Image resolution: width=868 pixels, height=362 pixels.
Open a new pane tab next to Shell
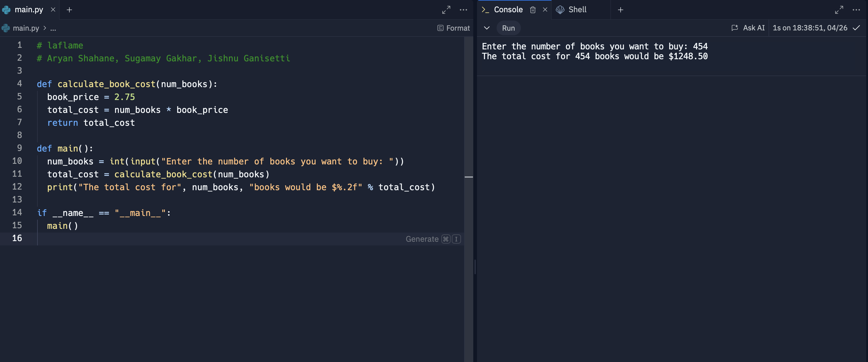(620, 10)
